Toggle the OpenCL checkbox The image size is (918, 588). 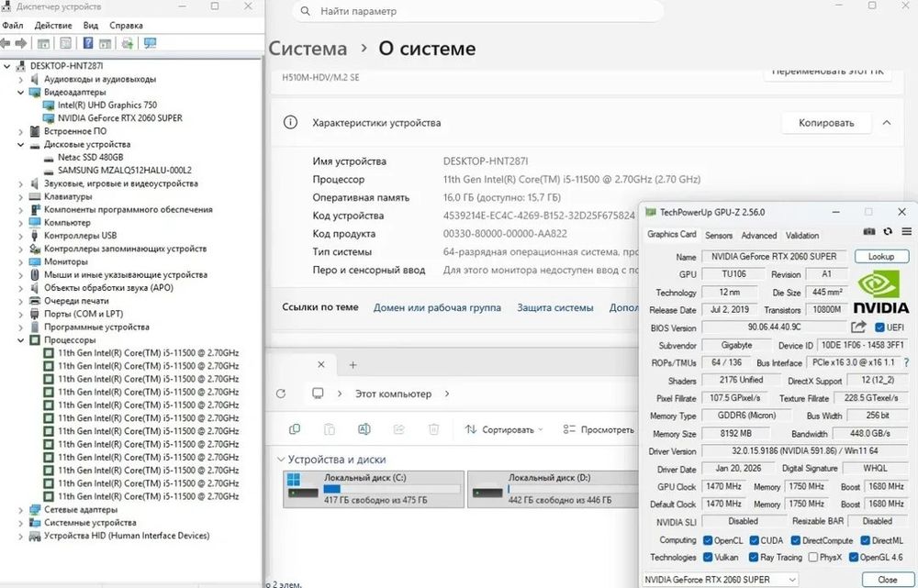coord(708,540)
